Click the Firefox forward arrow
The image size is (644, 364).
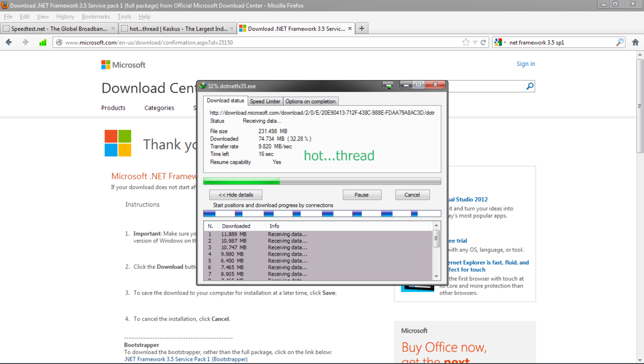click(x=25, y=42)
